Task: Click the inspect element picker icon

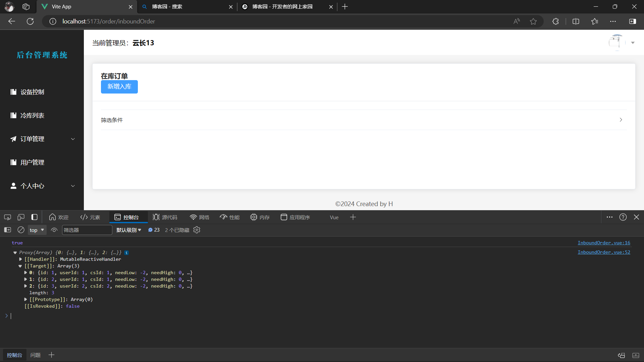Action: click(7, 217)
